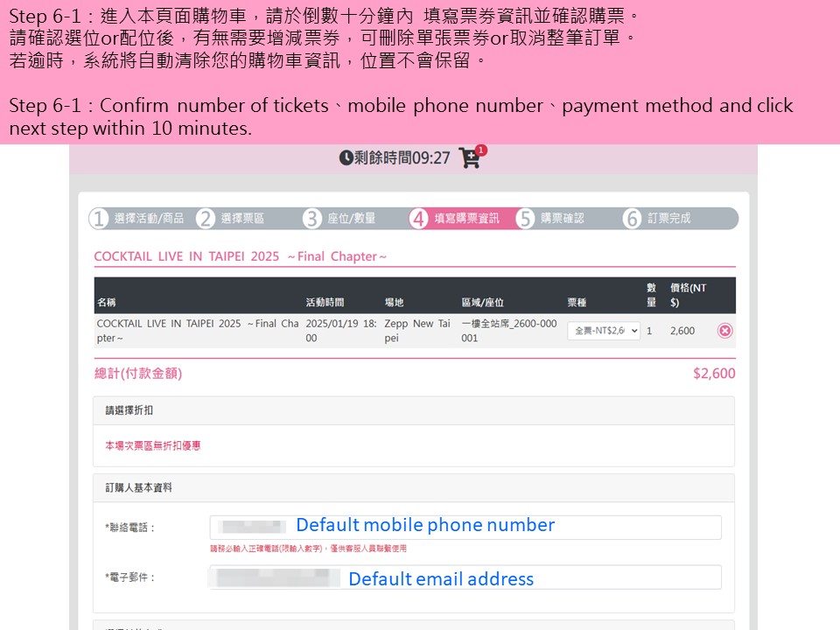Click the step 3 circle number icon
840x630 pixels.
tap(312, 219)
